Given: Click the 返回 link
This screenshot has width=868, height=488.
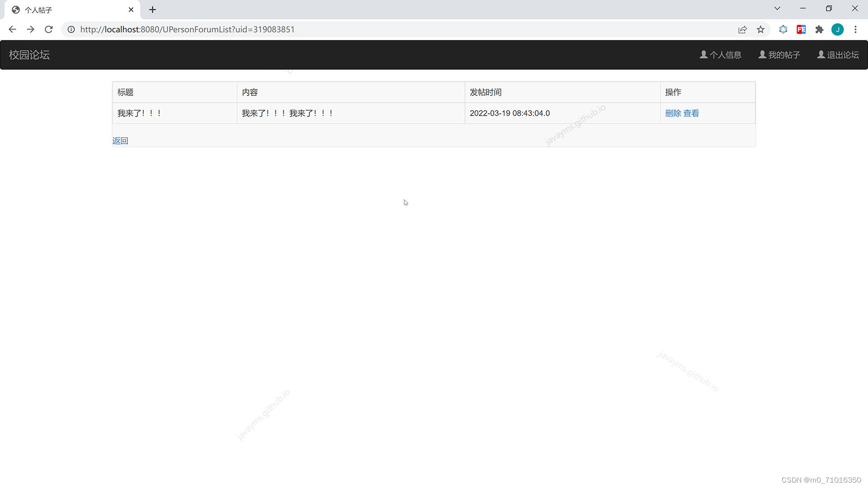Looking at the screenshot, I should (x=120, y=141).
